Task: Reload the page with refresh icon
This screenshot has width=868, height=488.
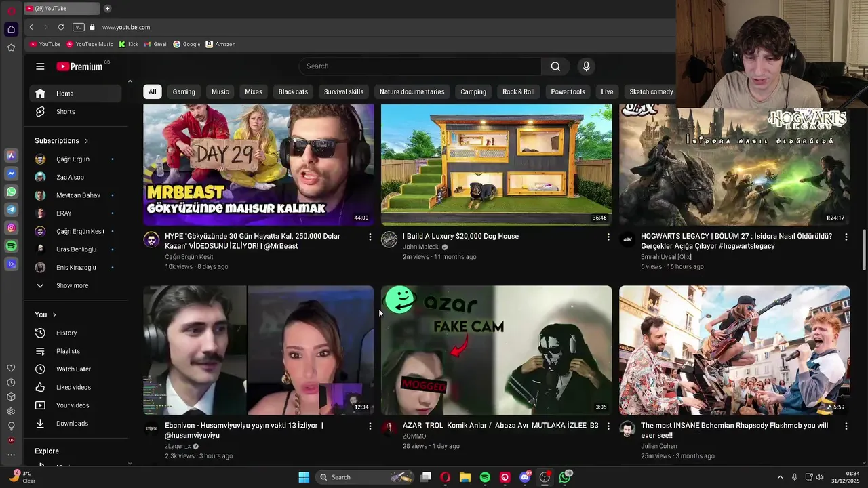Action: click(61, 27)
